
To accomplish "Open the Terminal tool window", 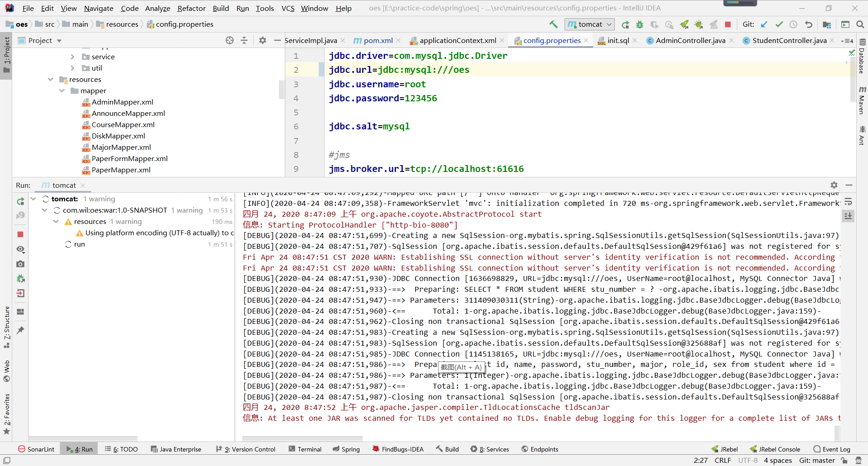I will [x=305, y=449].
